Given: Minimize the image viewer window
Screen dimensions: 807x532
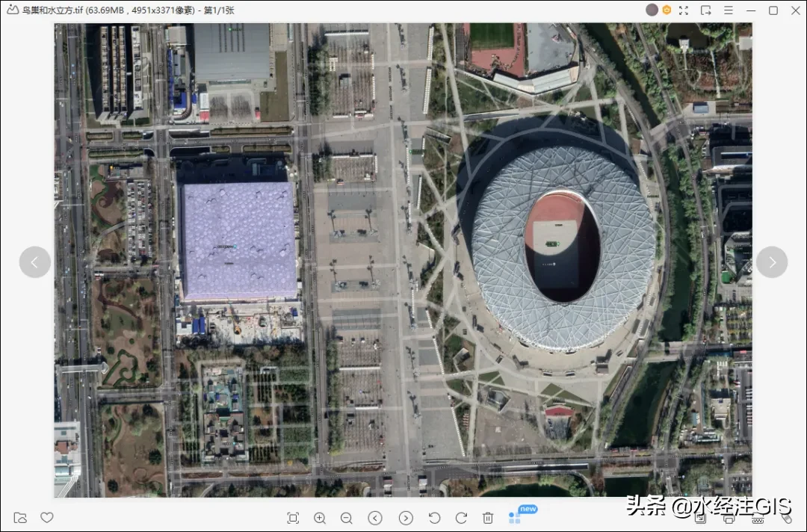Looking at the screenshot, I should [x=751, y=10].
